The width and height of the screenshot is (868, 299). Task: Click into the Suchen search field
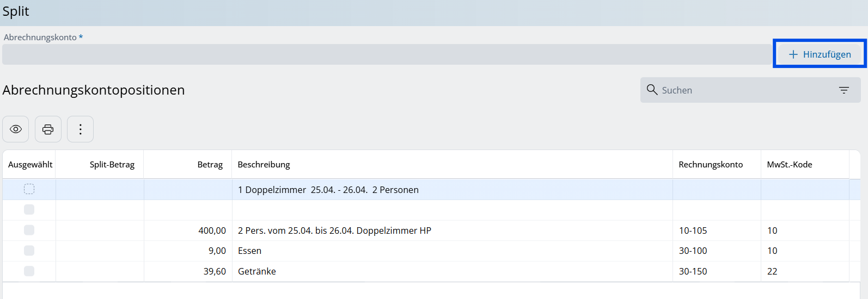point(746,90)
